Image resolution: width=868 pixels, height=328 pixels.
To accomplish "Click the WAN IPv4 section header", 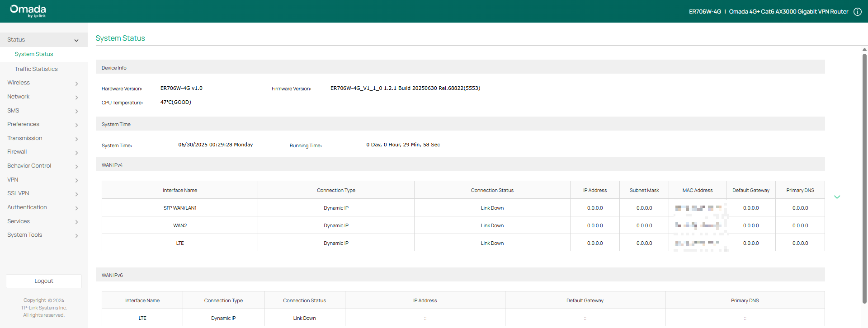I will click(x=460, y=164).
